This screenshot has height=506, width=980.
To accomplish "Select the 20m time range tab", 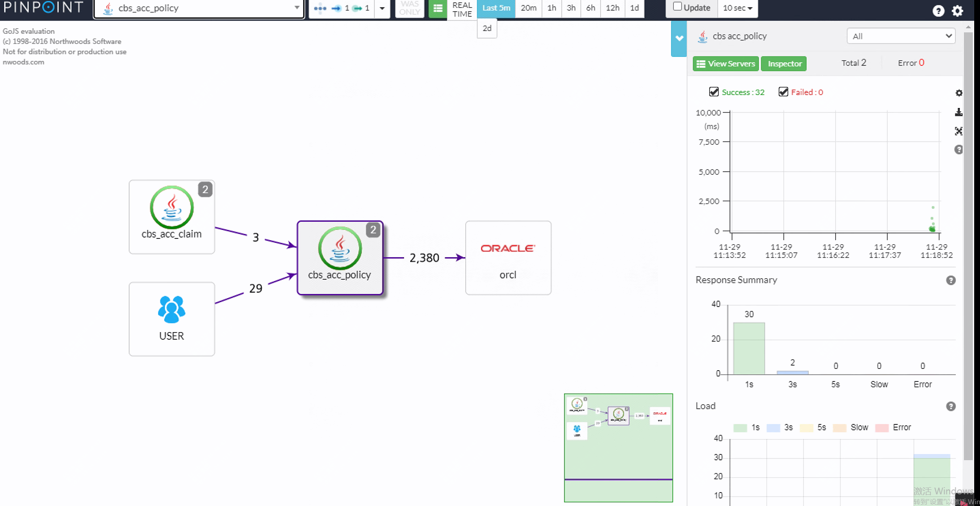I will tap(528, 8).
